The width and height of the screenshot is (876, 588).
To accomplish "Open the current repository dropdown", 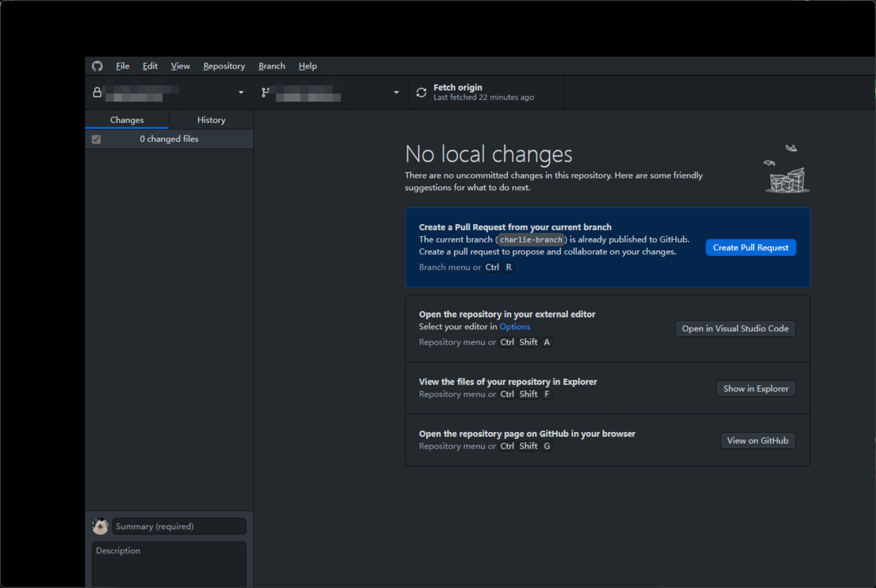I will pyautogui.click(x=241, y=92).
